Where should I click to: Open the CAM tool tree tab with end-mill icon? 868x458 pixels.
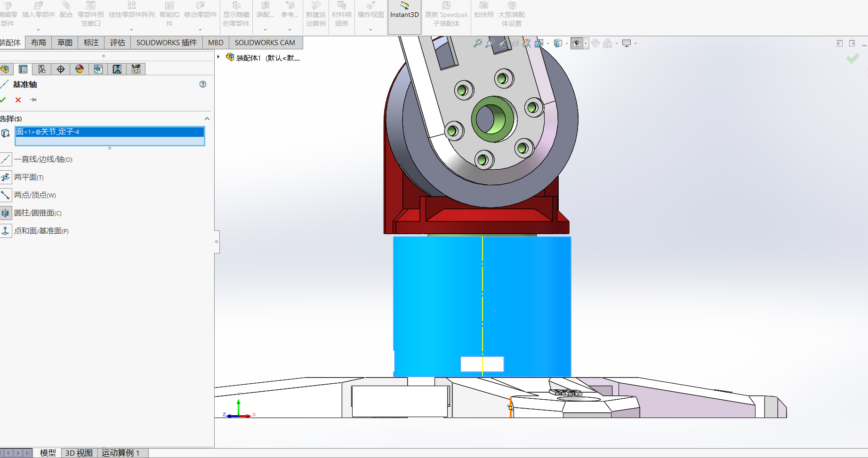(x=136, y=69)
